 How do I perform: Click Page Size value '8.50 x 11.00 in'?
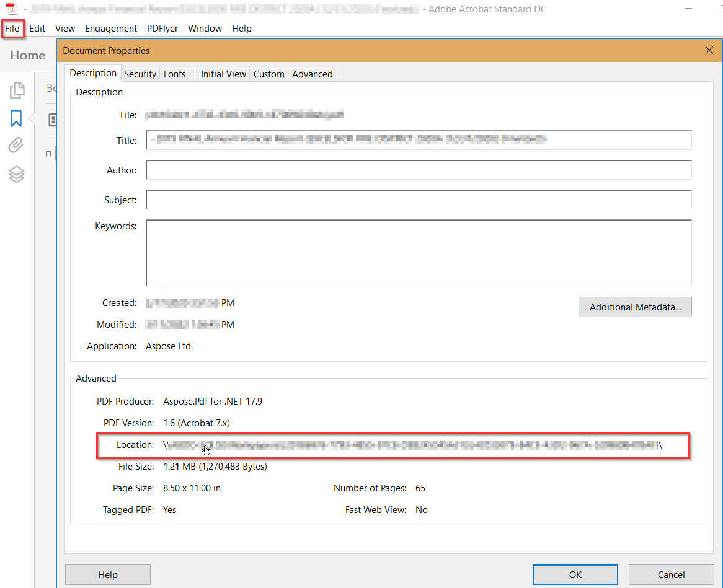192,488
